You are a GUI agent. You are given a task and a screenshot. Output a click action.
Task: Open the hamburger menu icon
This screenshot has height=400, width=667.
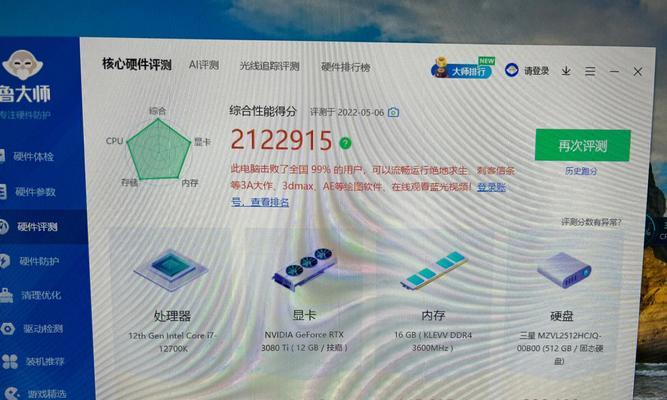pos(590,71)
